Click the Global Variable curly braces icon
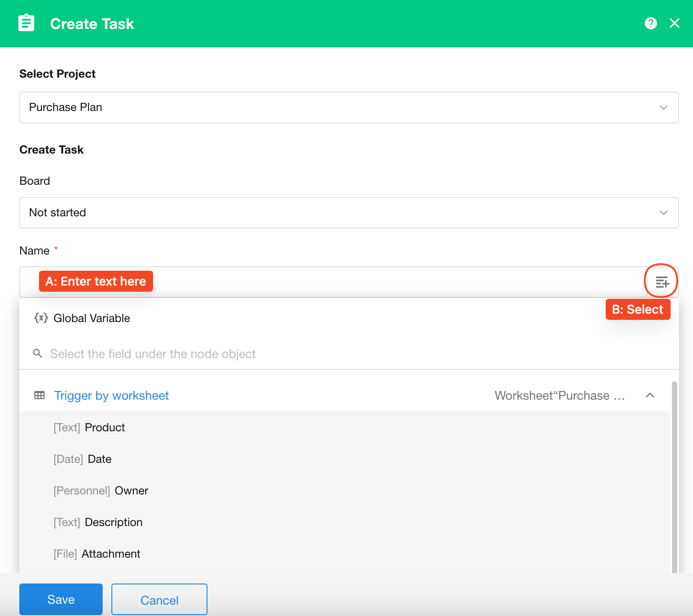The image size is (693, 616). tap(41, 318)
